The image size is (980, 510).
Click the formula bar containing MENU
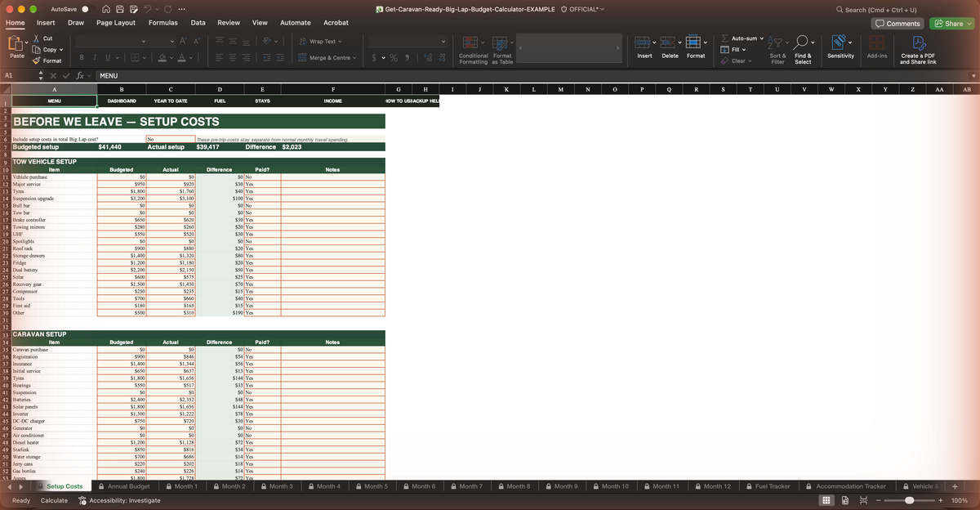point(531,75)
